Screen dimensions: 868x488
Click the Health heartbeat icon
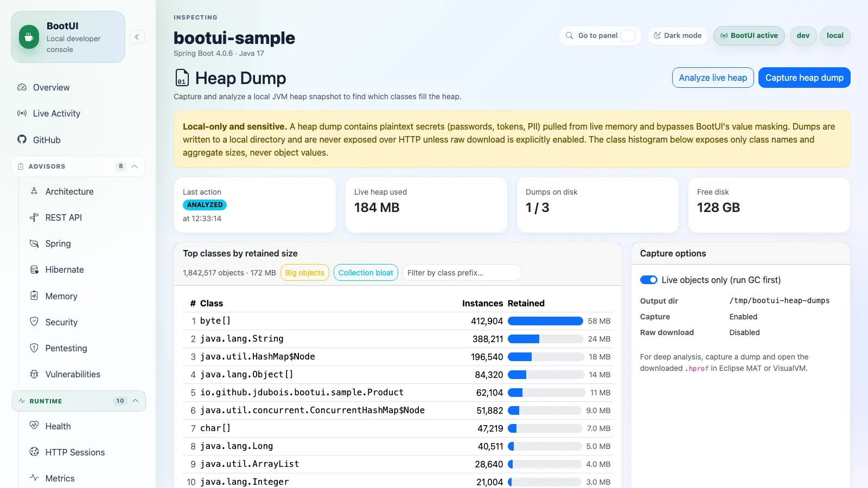(x=34, y=426)
